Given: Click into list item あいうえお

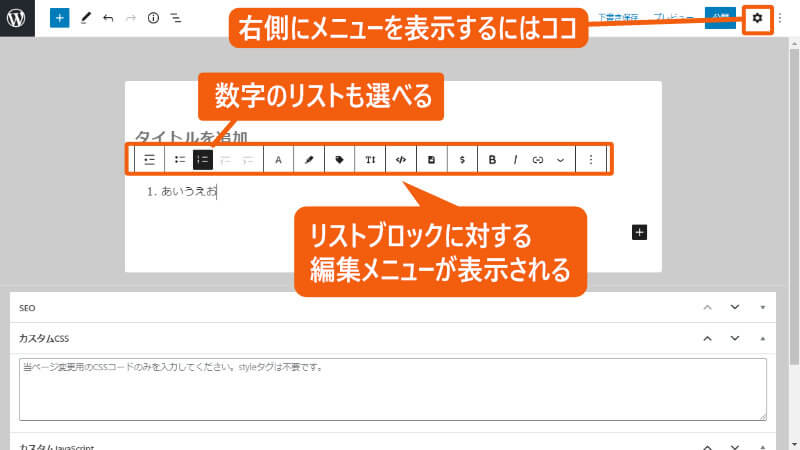Looking at the screenshot, I should pyautogui.click(x=189, y=191).
